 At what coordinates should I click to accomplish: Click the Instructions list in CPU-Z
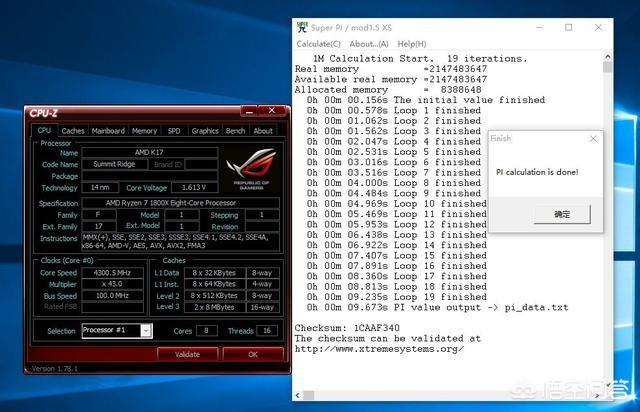180,241
